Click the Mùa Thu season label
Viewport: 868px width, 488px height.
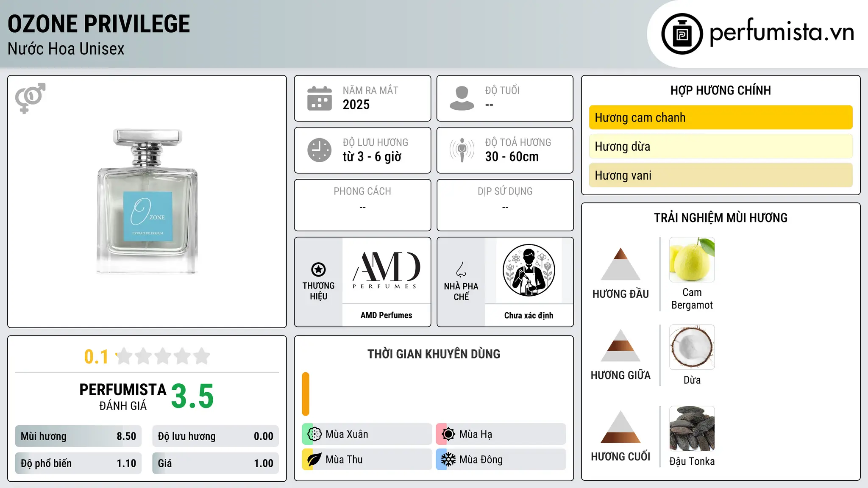[x=344, y=460]
